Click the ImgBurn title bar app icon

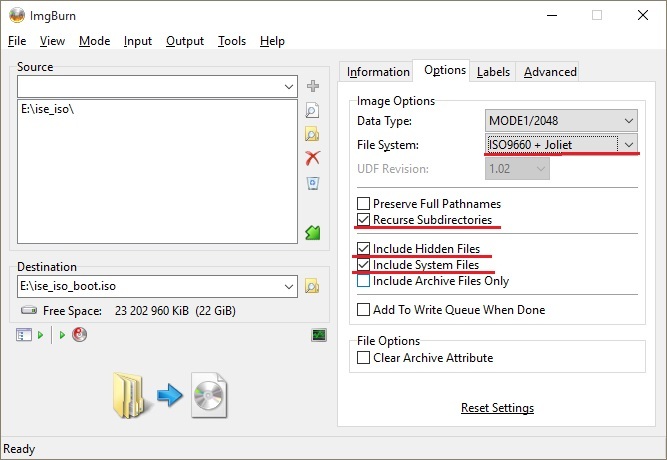pos(17,16)
